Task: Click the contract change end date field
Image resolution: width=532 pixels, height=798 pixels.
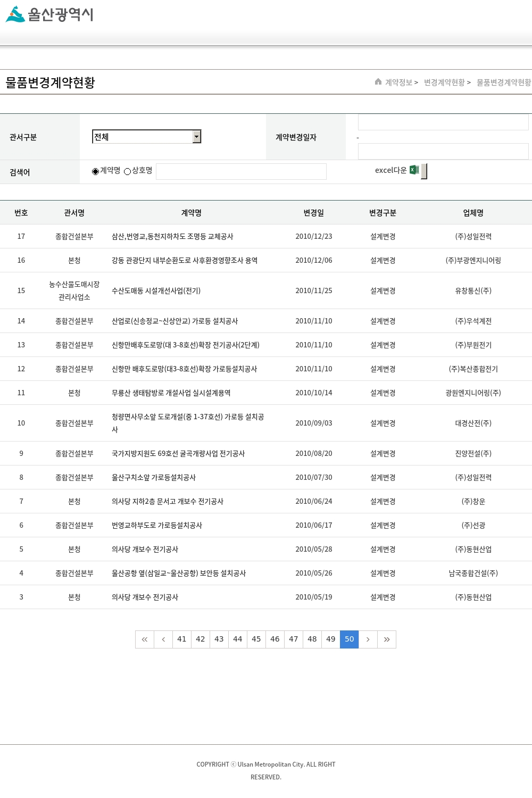Action: (x=443, y=152)
